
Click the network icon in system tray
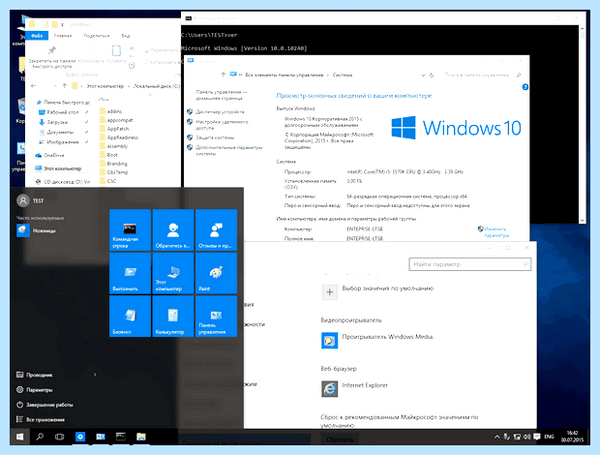pyautogui.click(x=517, y=437)
